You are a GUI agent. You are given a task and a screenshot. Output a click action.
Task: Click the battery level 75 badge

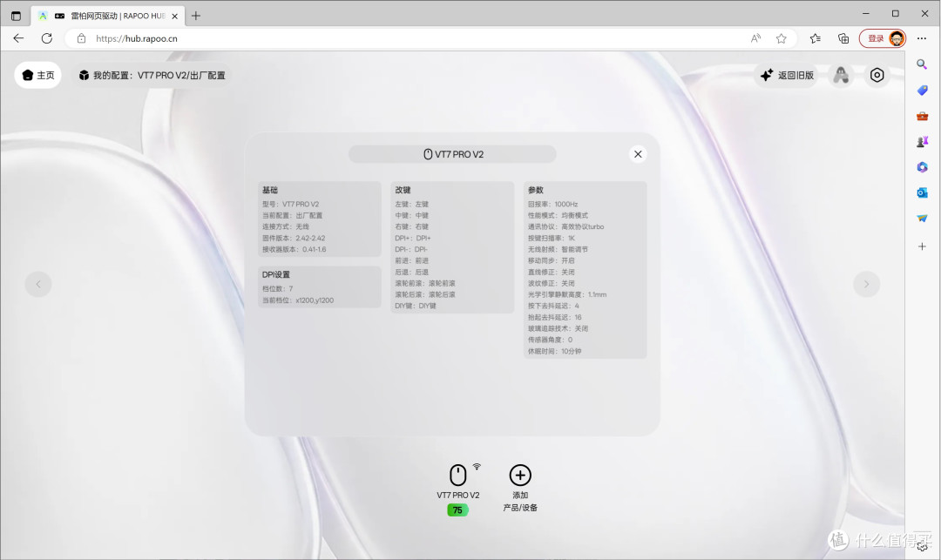pyautogui.click(x=457, y=510)
